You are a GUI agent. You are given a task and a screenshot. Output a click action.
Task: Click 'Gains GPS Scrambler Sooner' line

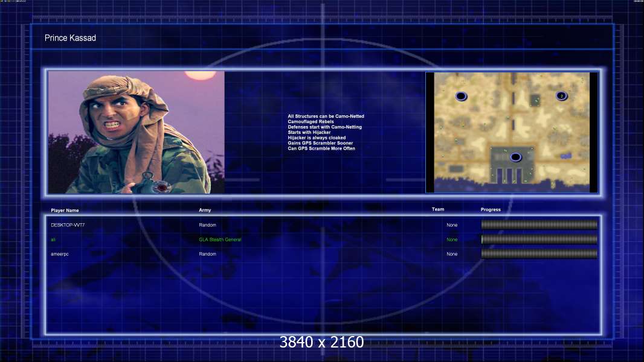coord(320,143)
